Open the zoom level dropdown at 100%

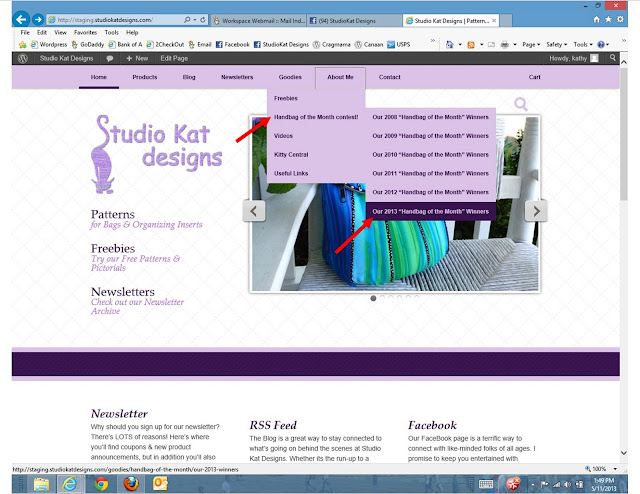pos(615,469)
